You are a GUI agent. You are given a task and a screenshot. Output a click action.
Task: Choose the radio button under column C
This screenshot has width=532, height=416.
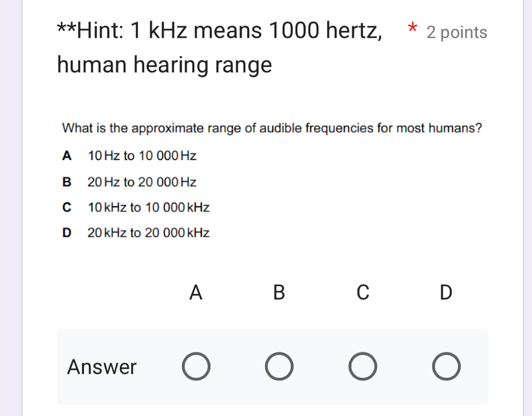click(x=363, y=367)
